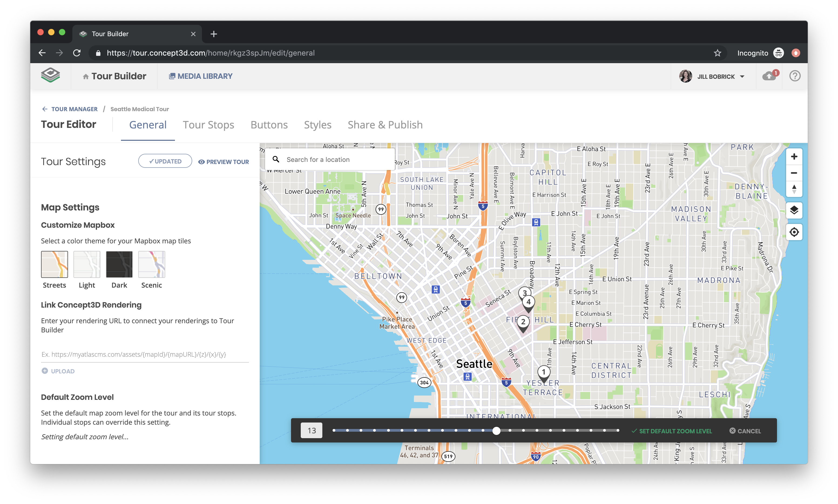Image resolution: width=838 pixels, height=504 pixels.
Task: Close the Tour Builder browser tab
Action: point(193,34)
